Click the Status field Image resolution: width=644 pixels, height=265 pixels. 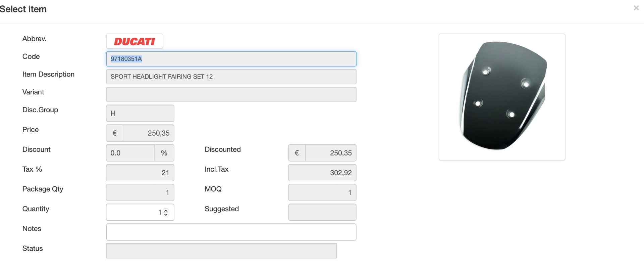coord(221,251)
